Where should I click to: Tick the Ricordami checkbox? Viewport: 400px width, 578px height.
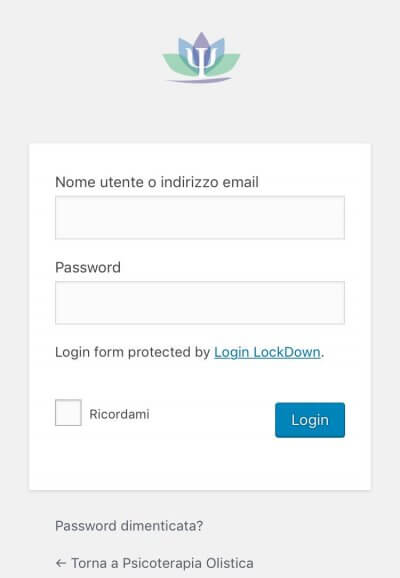point(68,412)
